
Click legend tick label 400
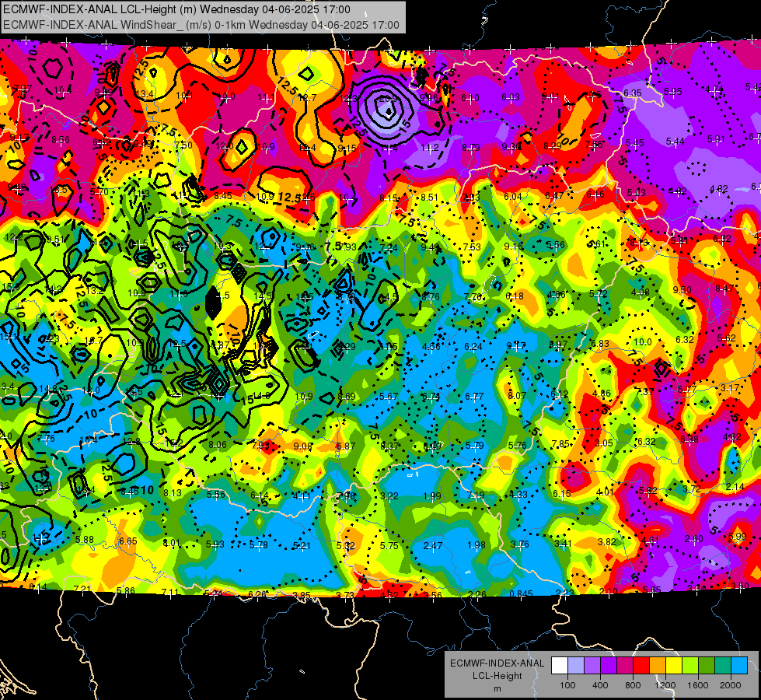point(600,685)
